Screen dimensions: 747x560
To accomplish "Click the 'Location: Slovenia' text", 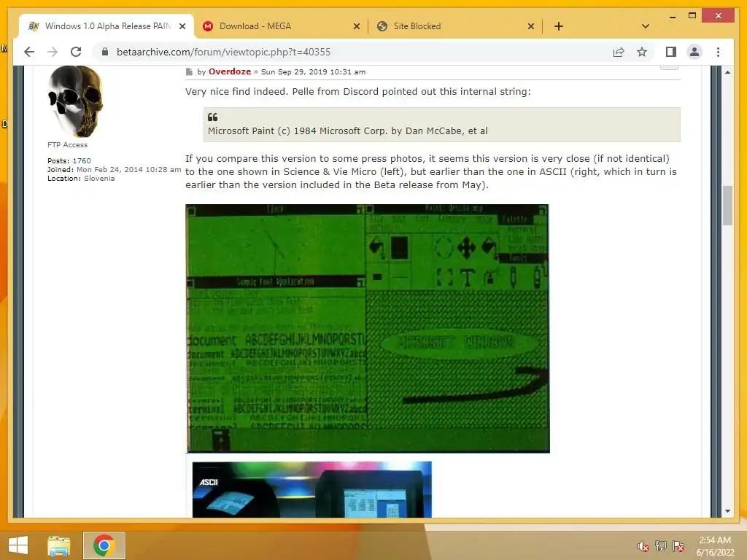I will point(81,178).
